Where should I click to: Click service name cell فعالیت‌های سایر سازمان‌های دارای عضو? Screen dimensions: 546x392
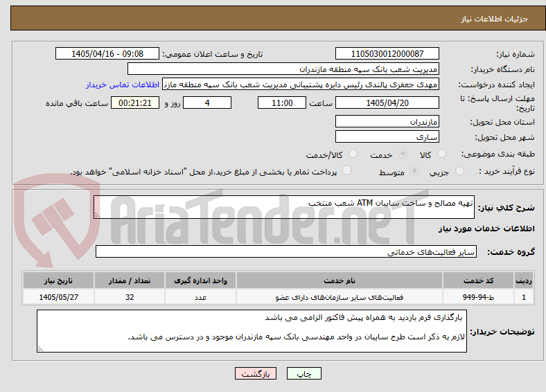339,297
